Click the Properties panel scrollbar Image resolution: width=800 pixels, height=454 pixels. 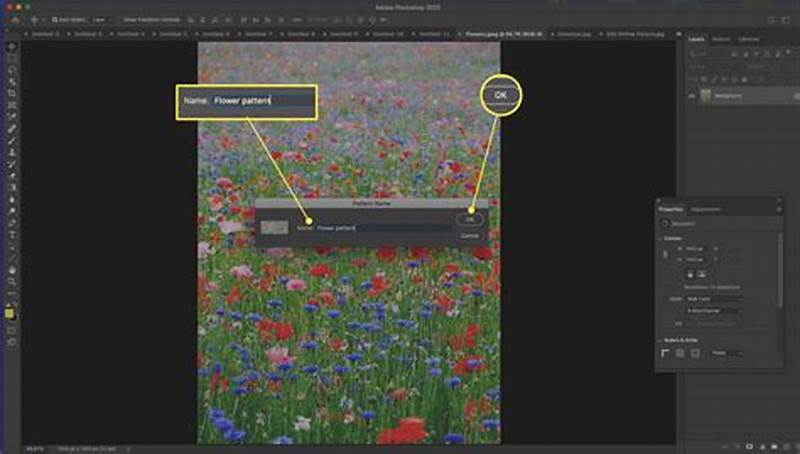780,270
